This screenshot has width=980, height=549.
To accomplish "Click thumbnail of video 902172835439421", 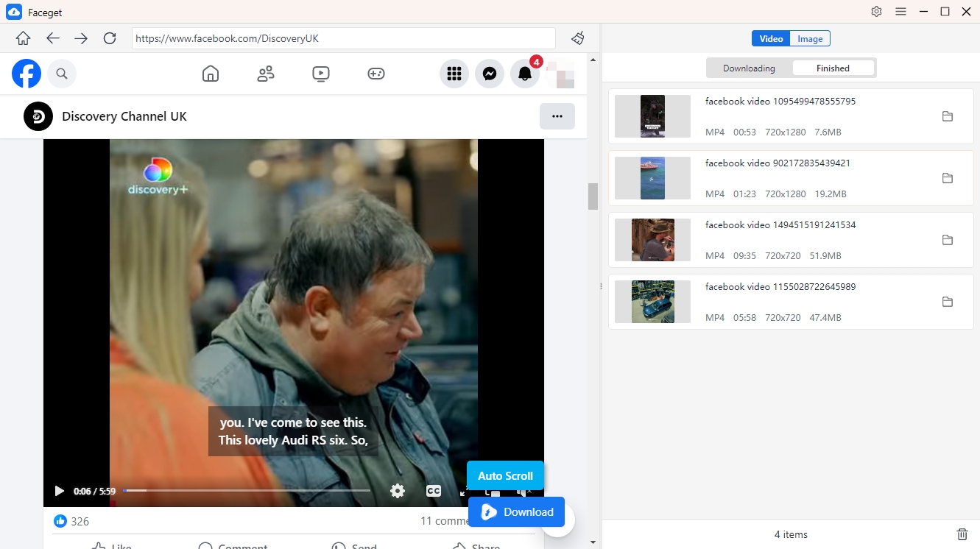I will [652, 178].
